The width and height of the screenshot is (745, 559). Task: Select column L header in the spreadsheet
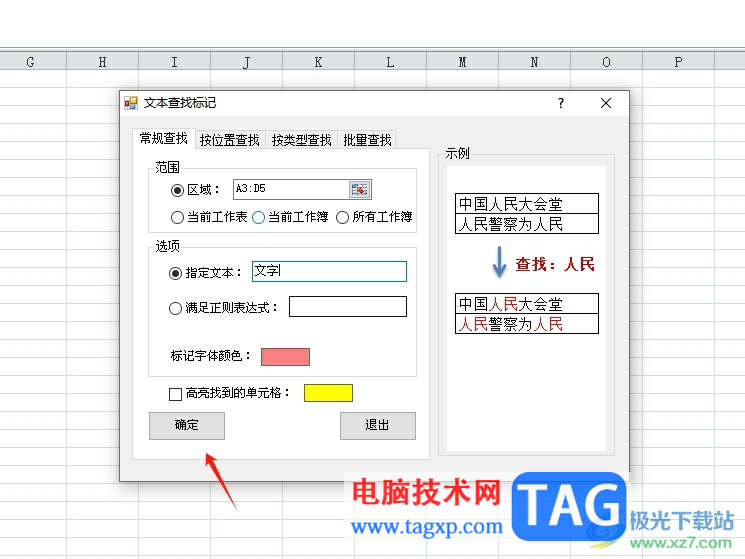(391, 62)
